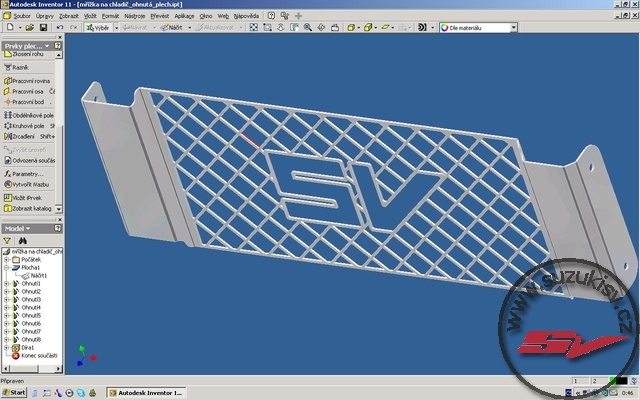Select the Pracovní rovina work plane tool
Screen dimensions: 640x400
pyautogui.click(x=27, y=81)
